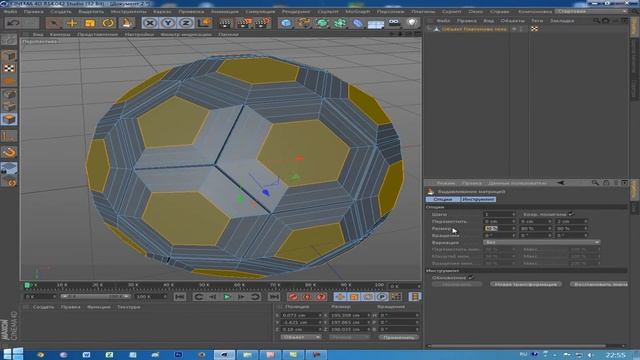Screen dimensions: 640x360
Task: Click search magnifier in Attribute manager
Action: pos(596,183)
